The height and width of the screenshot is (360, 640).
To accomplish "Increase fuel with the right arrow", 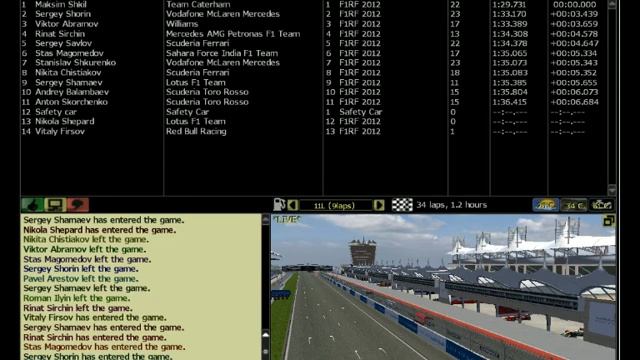I will click(379, 205).
